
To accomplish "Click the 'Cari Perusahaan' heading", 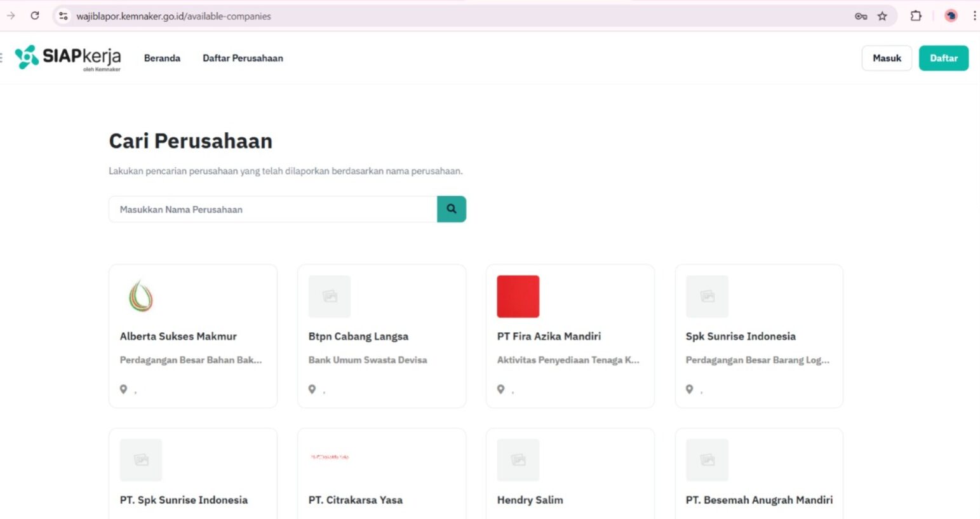I will (191, 141).
